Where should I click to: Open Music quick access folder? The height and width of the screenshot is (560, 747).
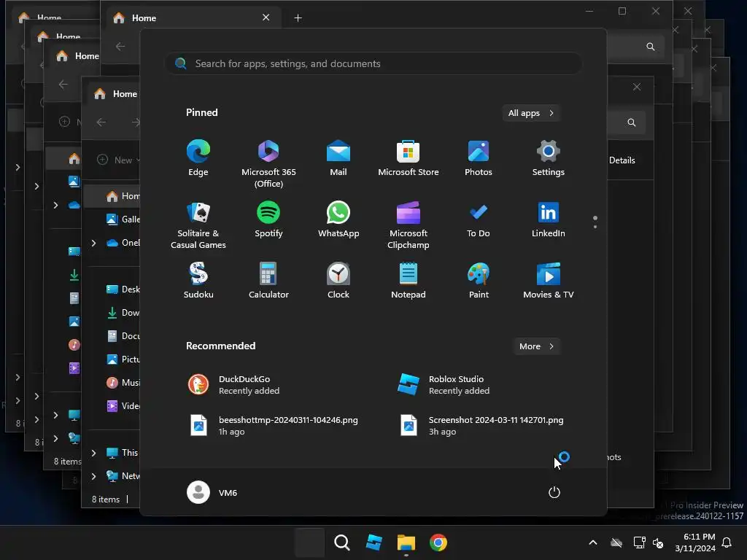tap(123, 383)
